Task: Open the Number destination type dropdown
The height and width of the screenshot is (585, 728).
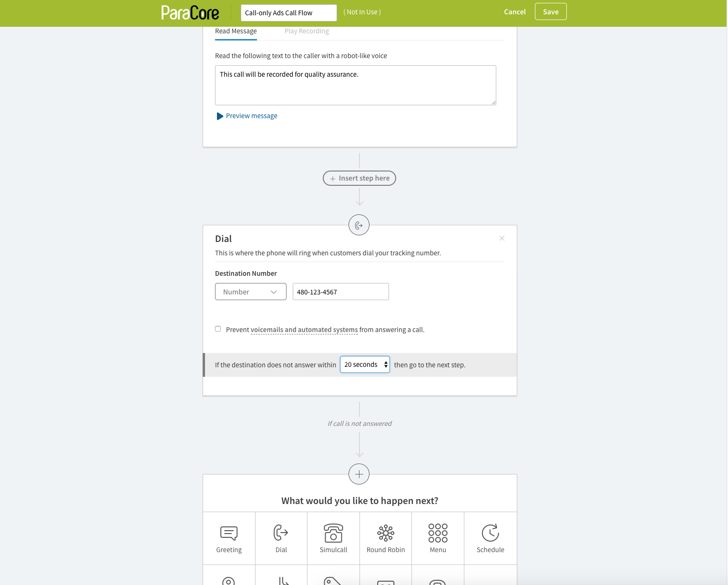Action: pos(251,292)
